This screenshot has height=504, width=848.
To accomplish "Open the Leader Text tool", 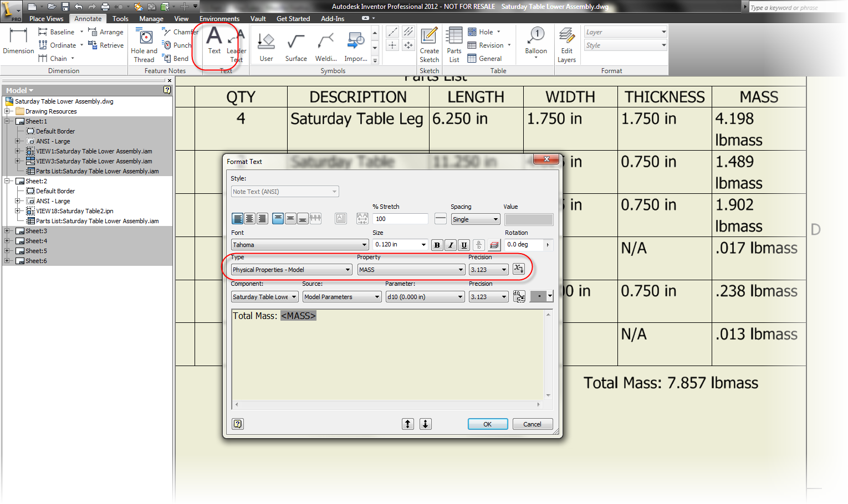I will [236, 44].
